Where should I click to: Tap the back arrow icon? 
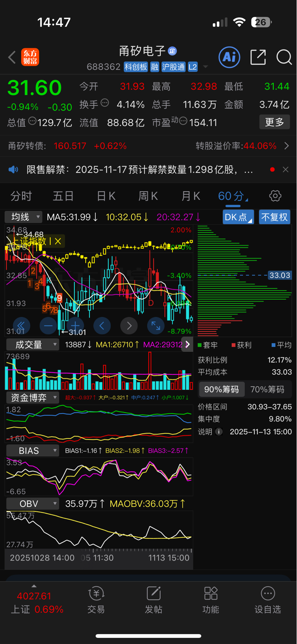(12, 58)
